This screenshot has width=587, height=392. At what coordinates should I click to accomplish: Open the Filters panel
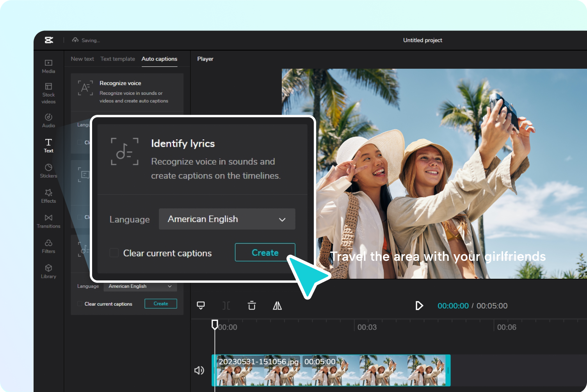[48, 246]
